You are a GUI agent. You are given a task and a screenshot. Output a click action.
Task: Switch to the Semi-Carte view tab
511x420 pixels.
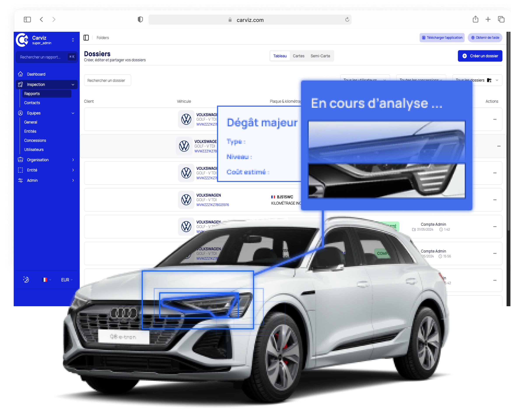tap(320, 56)
